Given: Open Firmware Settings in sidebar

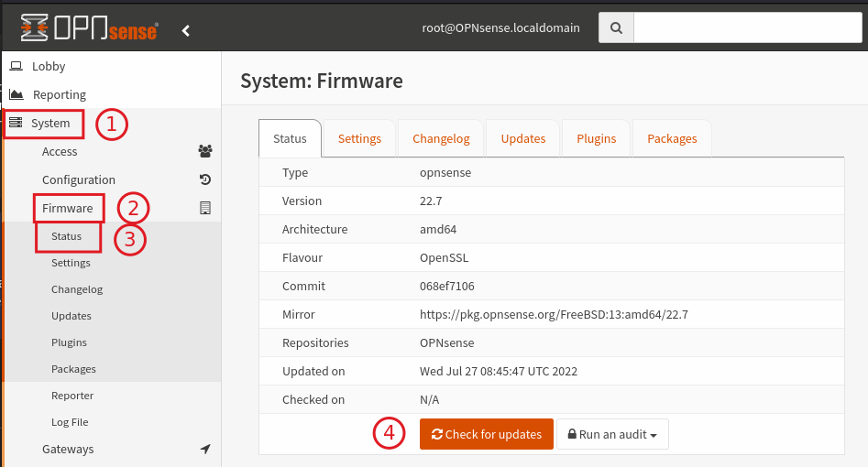Looking at the screenshot, I should [x=71, y=263].
